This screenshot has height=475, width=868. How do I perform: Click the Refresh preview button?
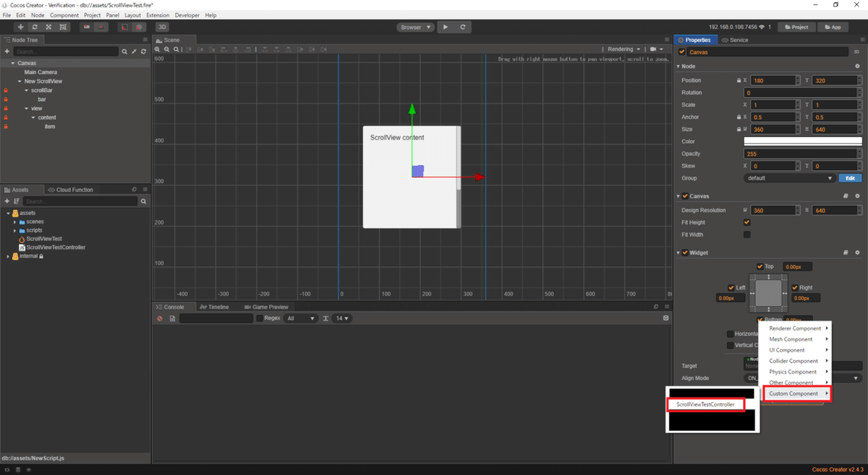463,27
